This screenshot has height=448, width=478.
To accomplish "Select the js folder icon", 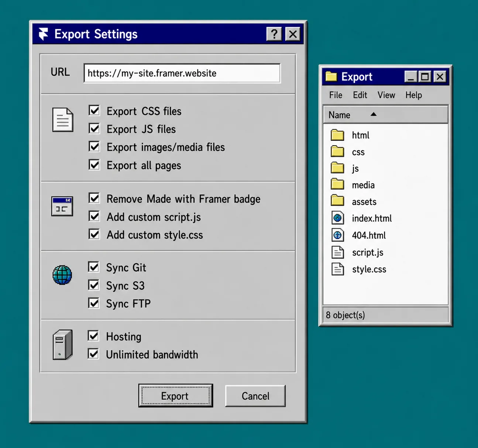I will point(337,168).
